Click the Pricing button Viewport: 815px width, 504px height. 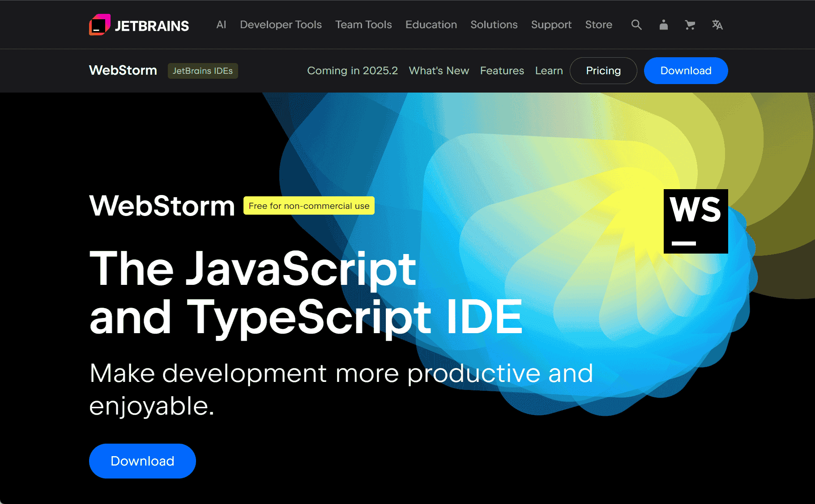click(x=603, y=71)
